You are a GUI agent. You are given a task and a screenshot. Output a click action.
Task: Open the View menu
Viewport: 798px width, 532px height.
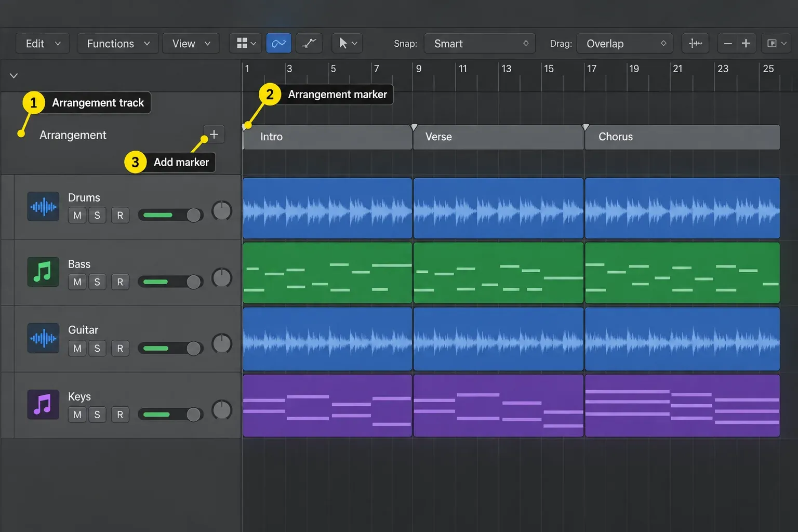click(x=191, y=44)
